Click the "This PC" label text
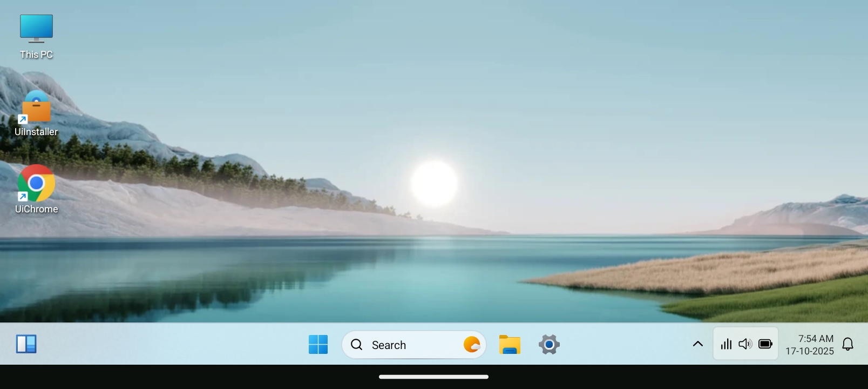The width and height of the screenshot is (868, 389). point(36,55)
